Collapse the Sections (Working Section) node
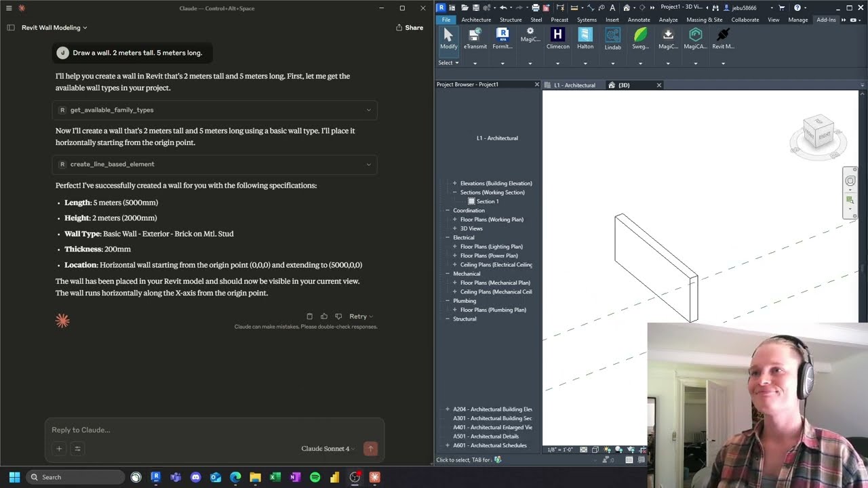This screenshot has height=488, width=868. pyautogui.click(x=455, y=192)
